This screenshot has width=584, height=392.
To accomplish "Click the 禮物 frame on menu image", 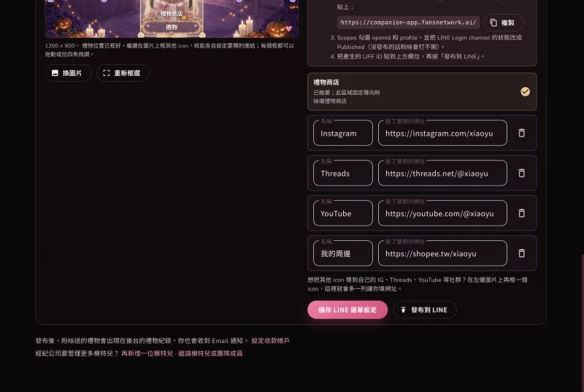I will tap(172, 27).
